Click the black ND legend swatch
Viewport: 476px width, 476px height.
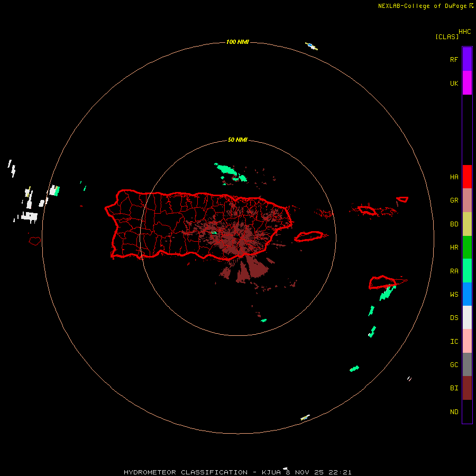point(467,411)
